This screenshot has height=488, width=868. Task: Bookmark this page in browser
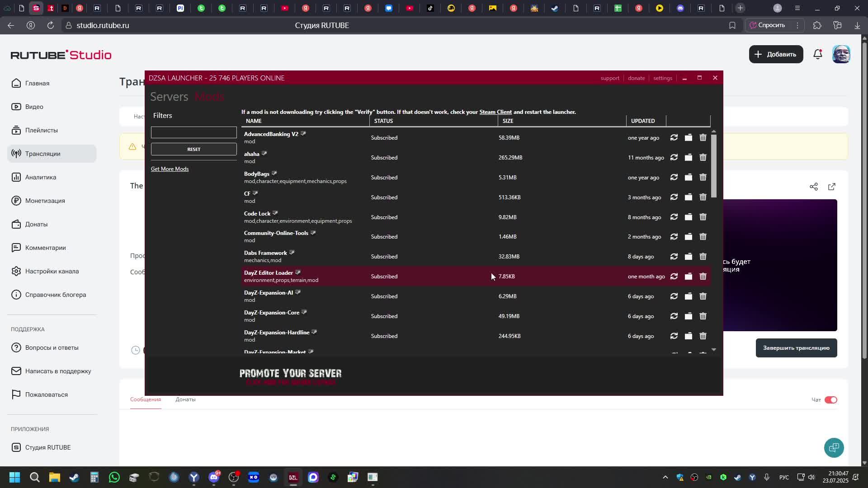coord(732,26)
